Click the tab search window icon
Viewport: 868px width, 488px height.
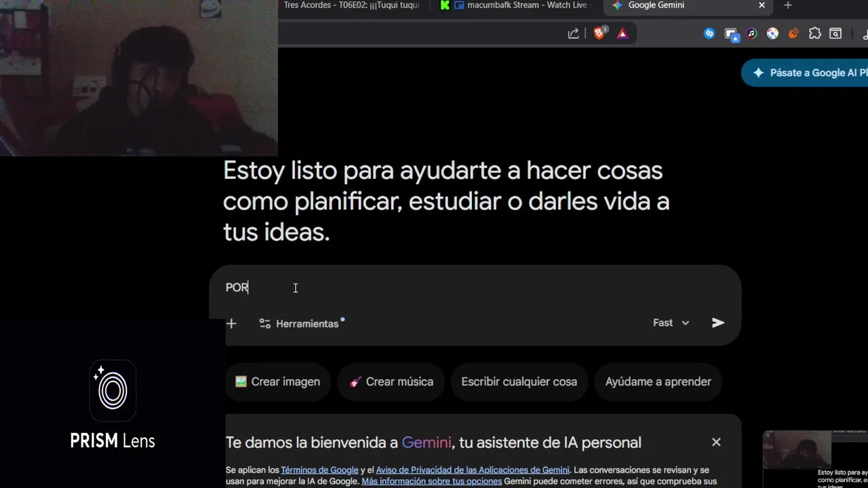[836, 33]
